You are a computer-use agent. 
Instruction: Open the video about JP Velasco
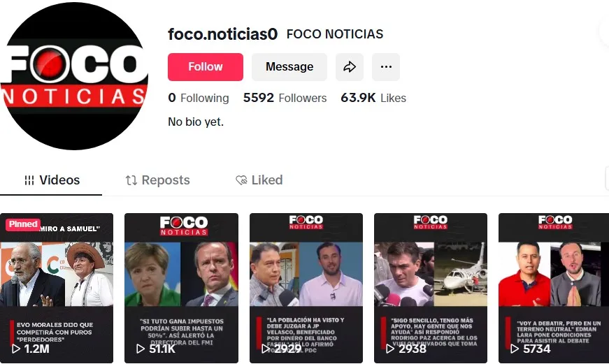[306, 288]
